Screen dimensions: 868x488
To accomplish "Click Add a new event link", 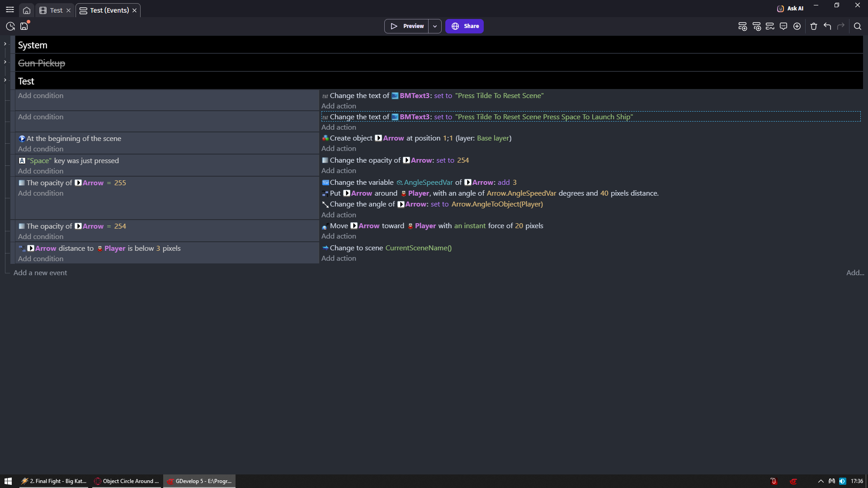I will (40, 272).
